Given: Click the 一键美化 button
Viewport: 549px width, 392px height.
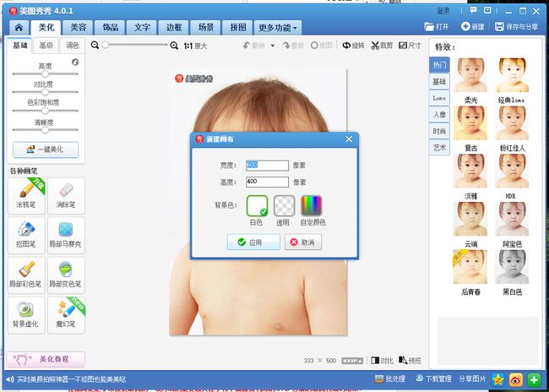Looking at the screenshot, I should (46, 150).
